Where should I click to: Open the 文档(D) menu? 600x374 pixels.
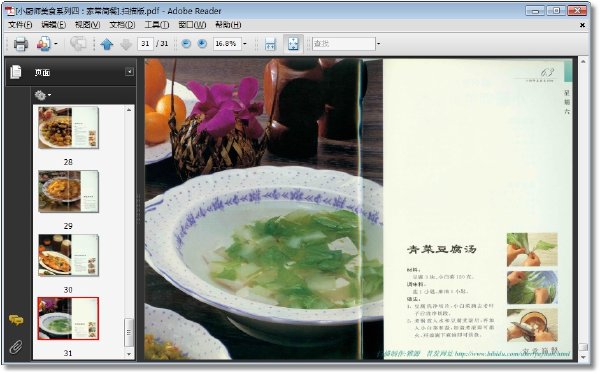coord(122,25)
